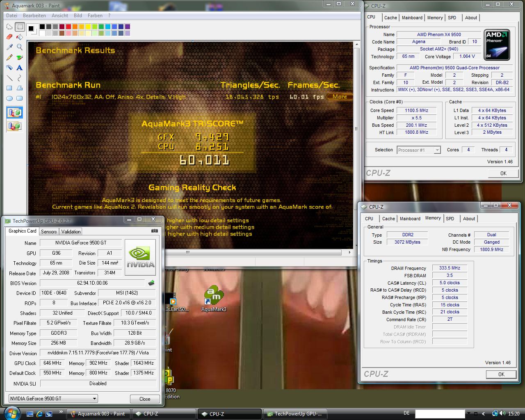525x420 pixels.
Task: Select the Rectangle shape tool
Action: [x=9, y=88]
